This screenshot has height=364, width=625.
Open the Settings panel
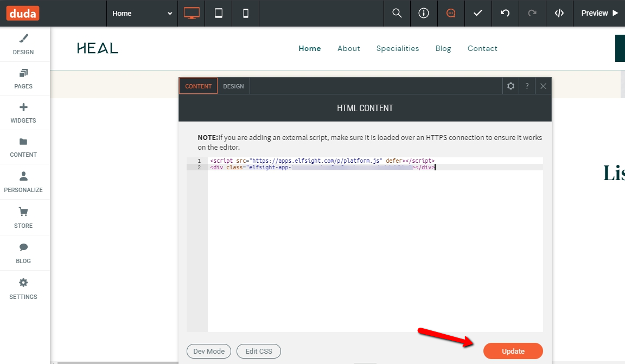pyautogui.click(x=23, y=289)
